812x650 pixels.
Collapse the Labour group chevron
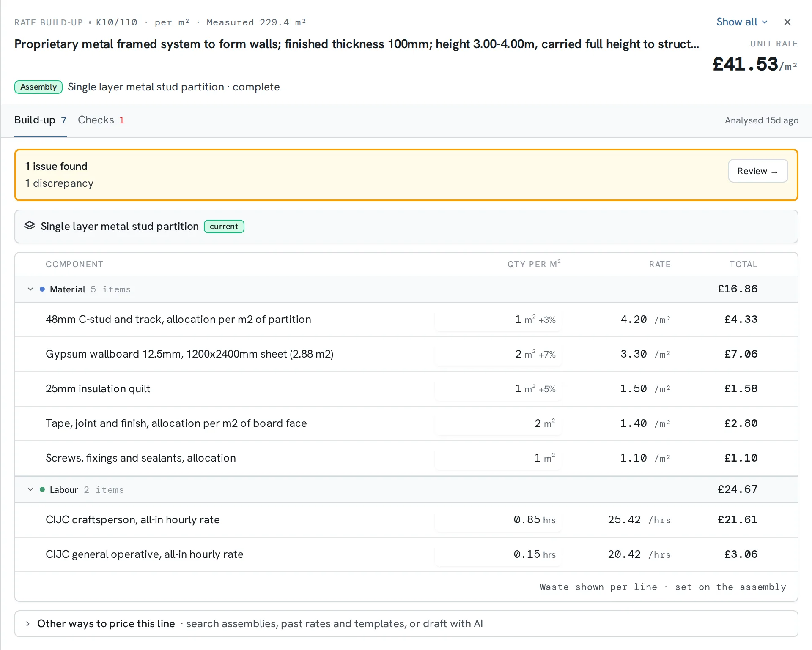click(x=30, y=489)
